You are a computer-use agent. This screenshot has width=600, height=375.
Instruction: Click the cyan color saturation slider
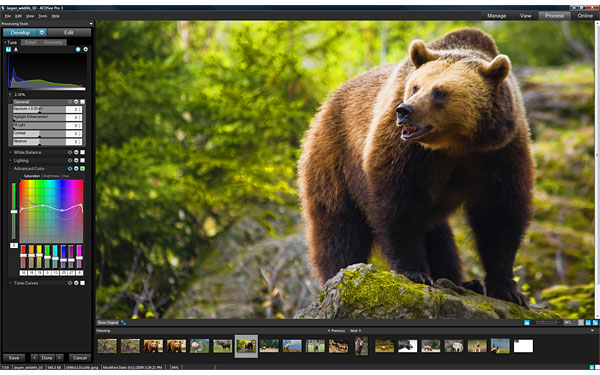tap(55, 256)
